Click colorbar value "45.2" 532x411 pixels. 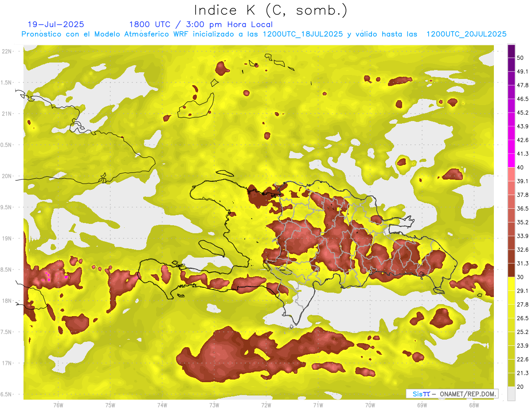[x=523, y=113]
